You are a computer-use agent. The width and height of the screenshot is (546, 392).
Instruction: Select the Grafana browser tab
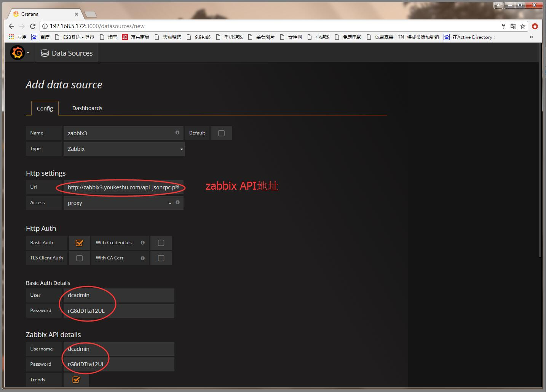coord(45,14)
